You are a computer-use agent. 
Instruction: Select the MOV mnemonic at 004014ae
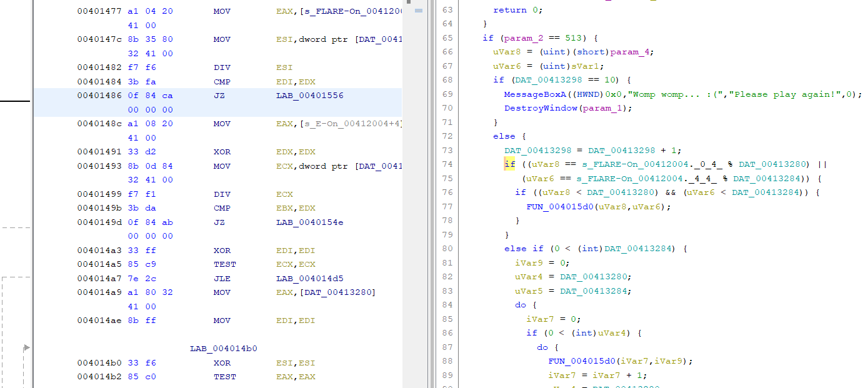click(x=222, y=321)
